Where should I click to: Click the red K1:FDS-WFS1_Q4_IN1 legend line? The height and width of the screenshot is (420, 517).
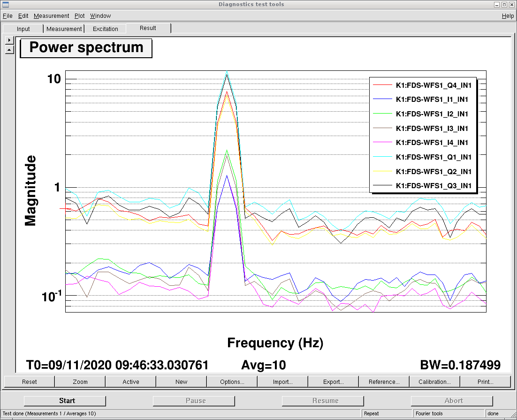tap(382, 85)
